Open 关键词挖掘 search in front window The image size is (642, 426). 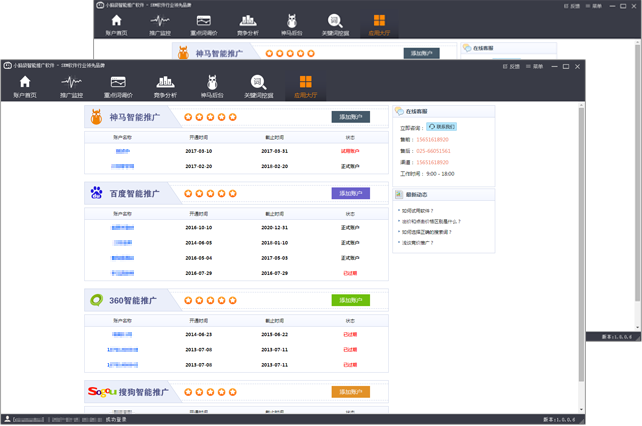pyautogui.click(x=258, y=86)
